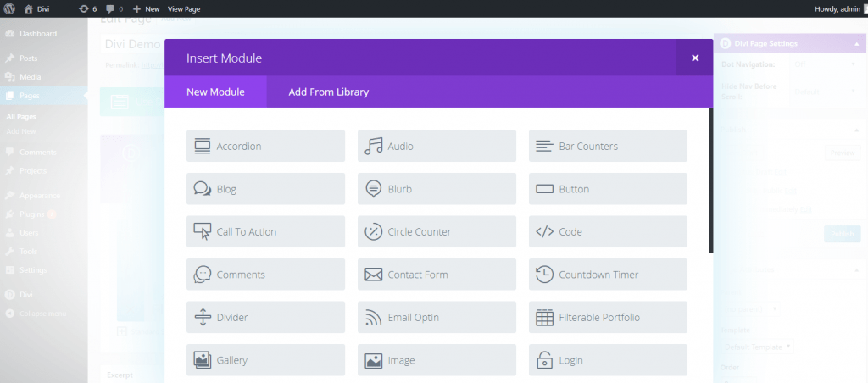This screenshot has width=868, height=383.
Task: Insert the Gallery module
Action: pos(265,360)
